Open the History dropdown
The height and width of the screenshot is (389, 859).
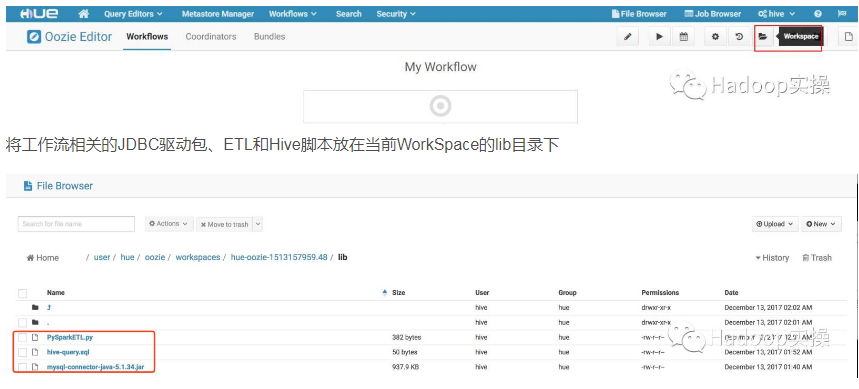772,258
